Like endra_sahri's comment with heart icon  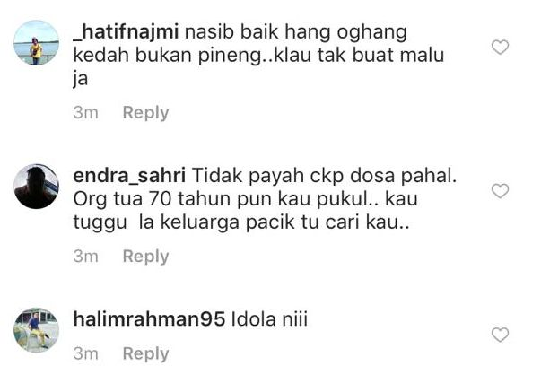500,191
